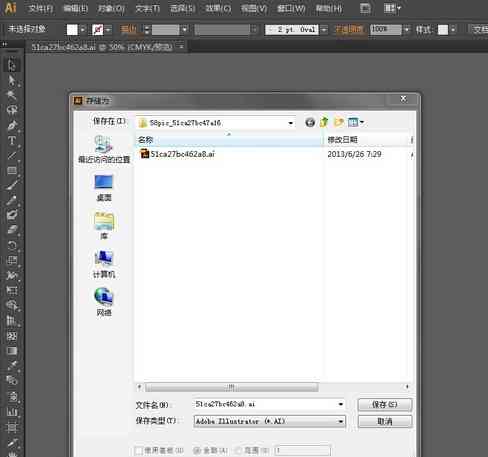This screenshot has width=488, height=457.
Task: Select the Eyedropper tool
Action: (12, 365)
